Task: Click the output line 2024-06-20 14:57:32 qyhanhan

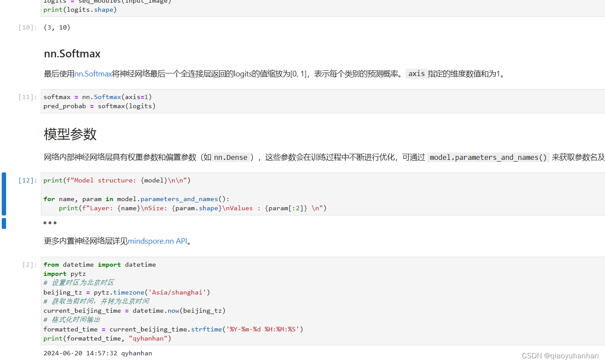Action: [x=98, y=353]
